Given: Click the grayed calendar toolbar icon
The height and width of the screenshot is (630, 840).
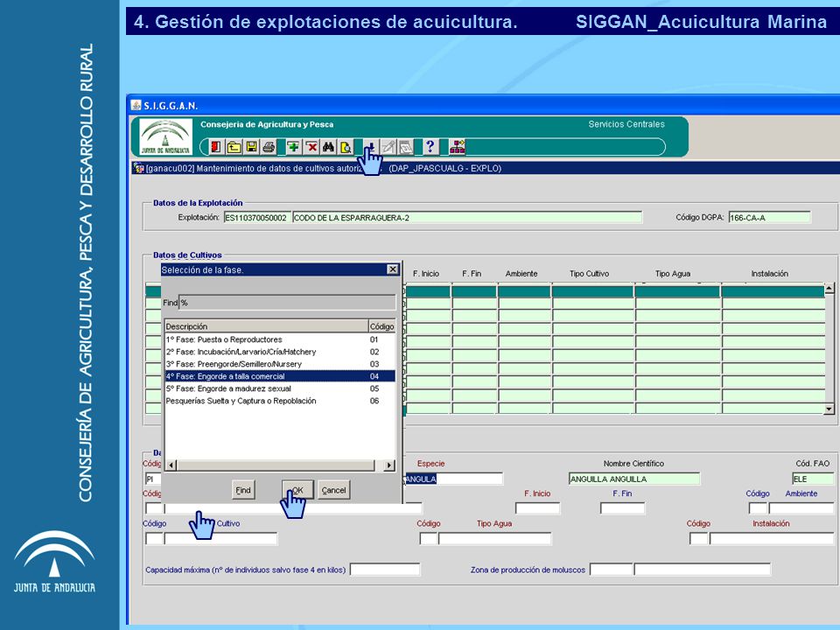Looking at the screenshot, I should (x=406, y=147).
